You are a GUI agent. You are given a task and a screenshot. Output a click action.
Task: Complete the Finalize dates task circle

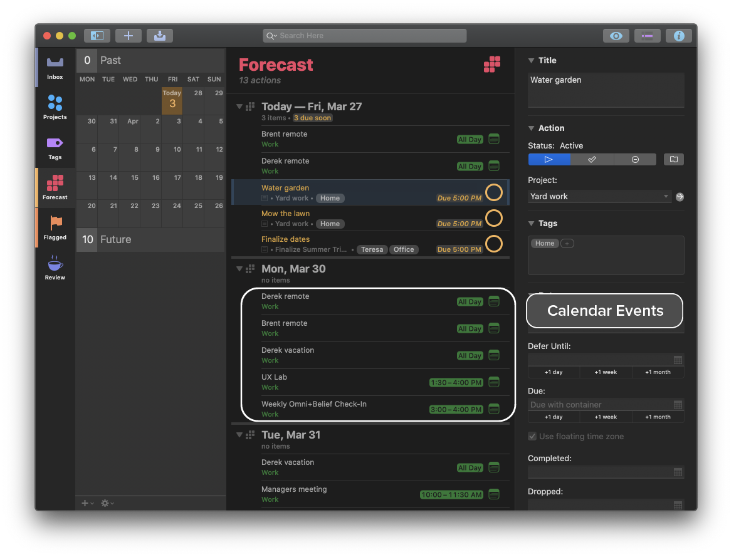(493, 244)
